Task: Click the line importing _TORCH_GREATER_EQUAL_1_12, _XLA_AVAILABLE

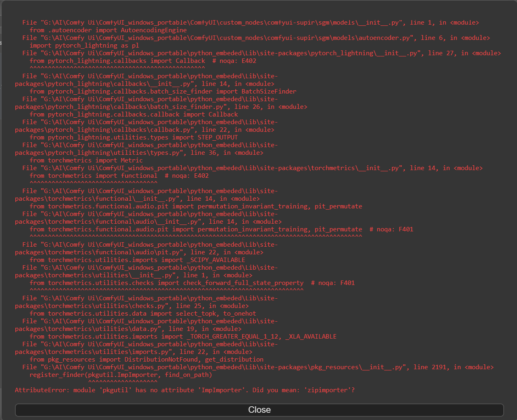Action: coord(183,337)
